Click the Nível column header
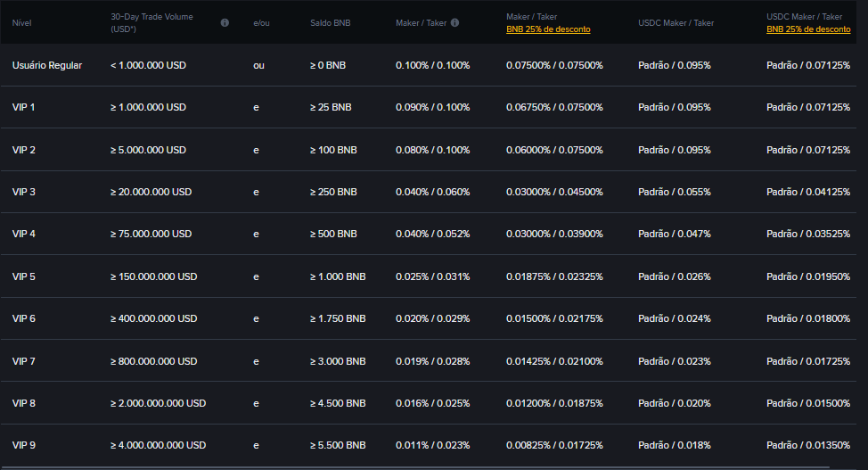The width and height of the screenshot is (868, 470). pyautogui.click(x=21, y=22)
